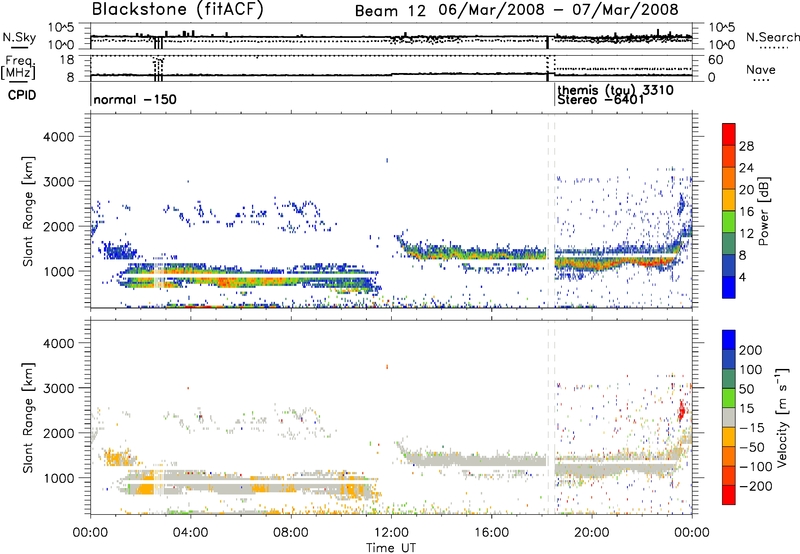The width and height of the screenshot is (800, 554).
Task: Click the 04:00 time axis label
Action: click(x=190, y=533)
